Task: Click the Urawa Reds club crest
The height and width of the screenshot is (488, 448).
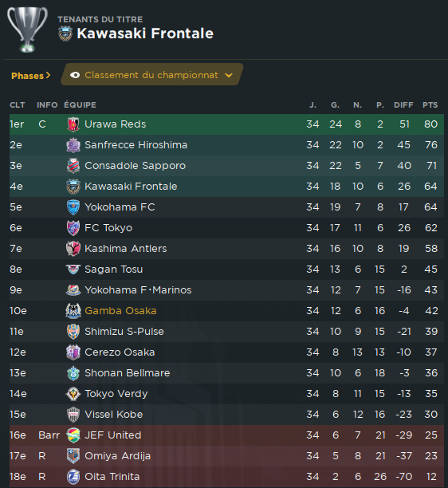Action: pyautogui.click(x=73, y=124)
